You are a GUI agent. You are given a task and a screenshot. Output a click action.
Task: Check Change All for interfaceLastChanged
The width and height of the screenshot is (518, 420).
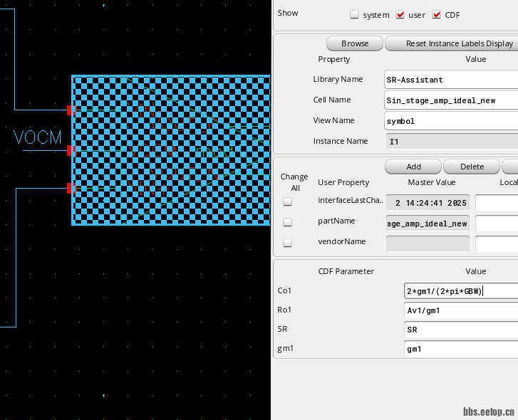[x=287, y=202]
